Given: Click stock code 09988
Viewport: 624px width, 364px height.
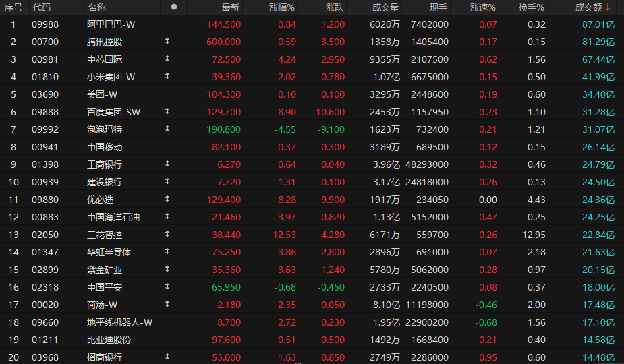Looking at the screenshot, I should coord(45,24).
